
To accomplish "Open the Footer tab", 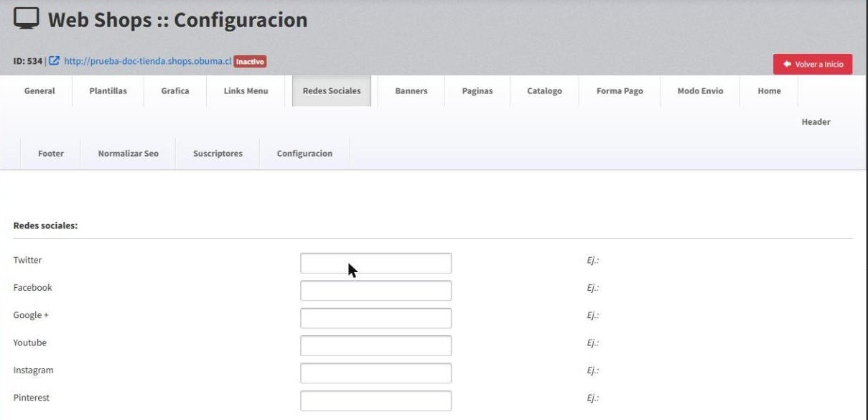I will (51, 154).
